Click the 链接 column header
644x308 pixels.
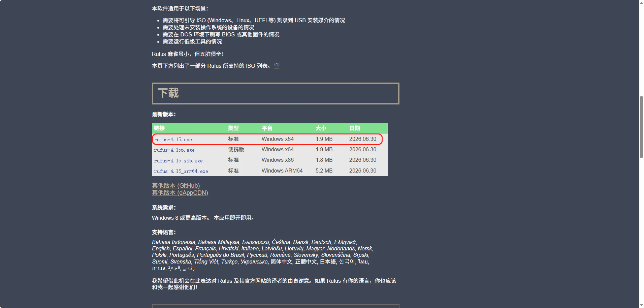click(x=159, y=128)
